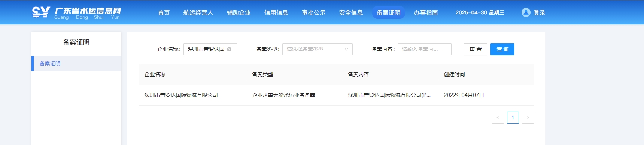This screenshot has height=145, width=644.
Task: Select the 备案证明 top navigation tab
Action: pyautogui.click(x=388, y=12)
